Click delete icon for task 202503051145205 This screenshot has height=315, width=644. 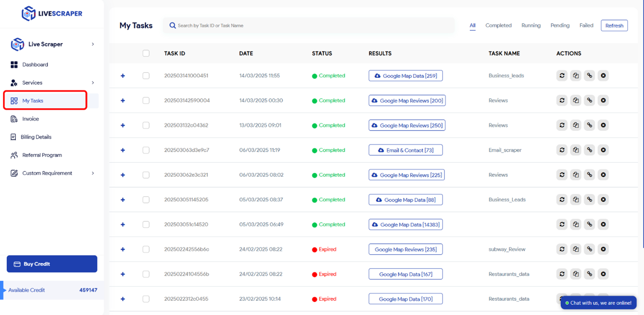(603, 199)
